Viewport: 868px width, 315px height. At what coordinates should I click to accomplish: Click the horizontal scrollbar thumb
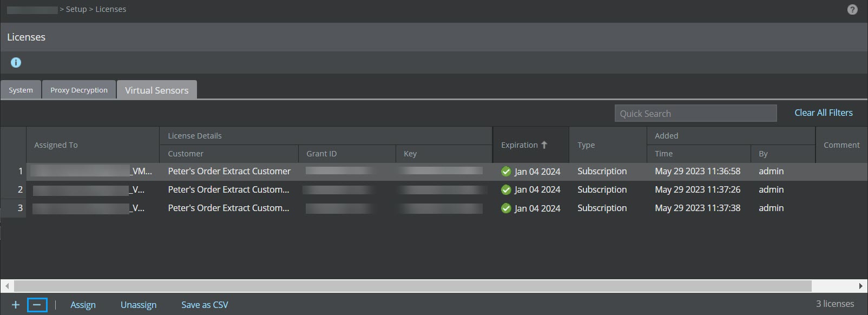pos(412,286)
